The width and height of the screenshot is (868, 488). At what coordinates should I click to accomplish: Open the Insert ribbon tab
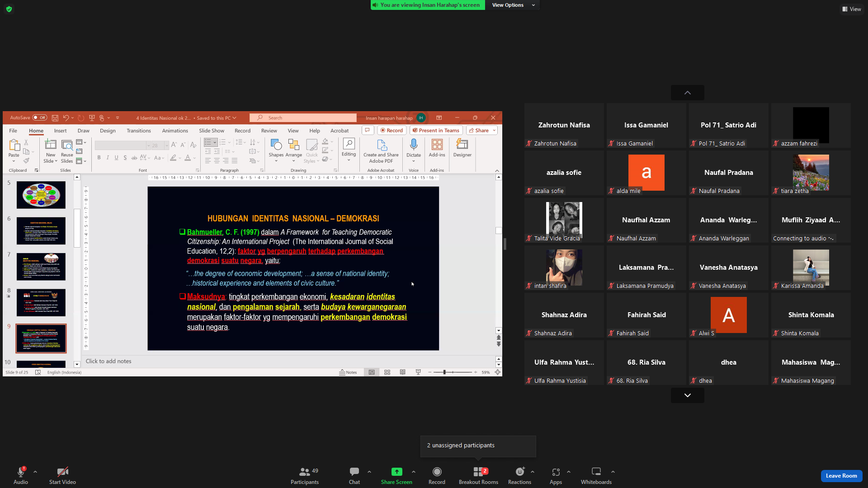pos(60,131)
